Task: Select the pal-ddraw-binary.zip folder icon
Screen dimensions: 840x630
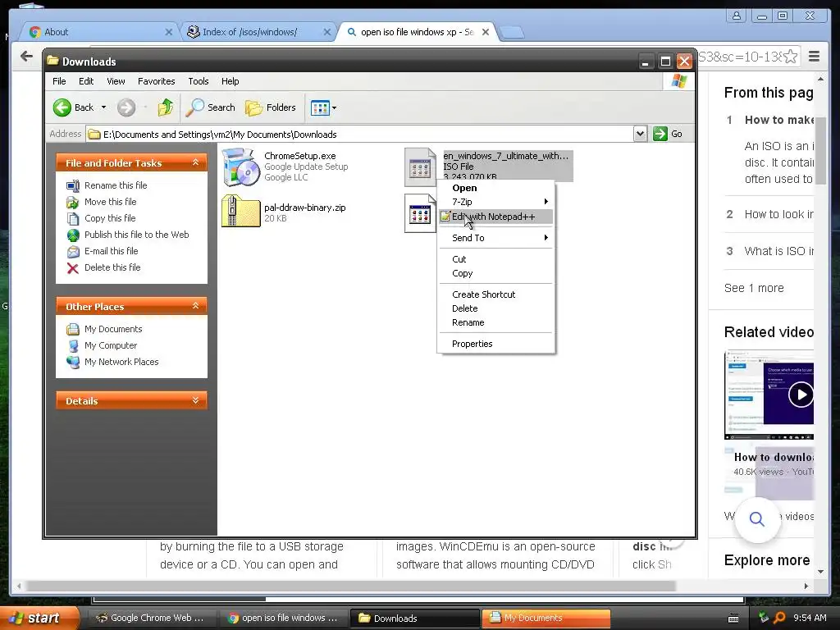Action: click(240, 211)
